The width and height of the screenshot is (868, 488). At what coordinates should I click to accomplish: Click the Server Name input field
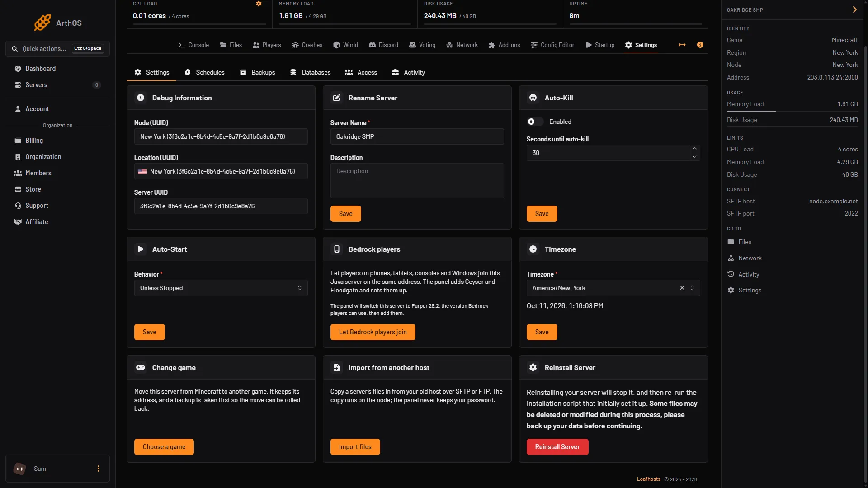(417, 136)
